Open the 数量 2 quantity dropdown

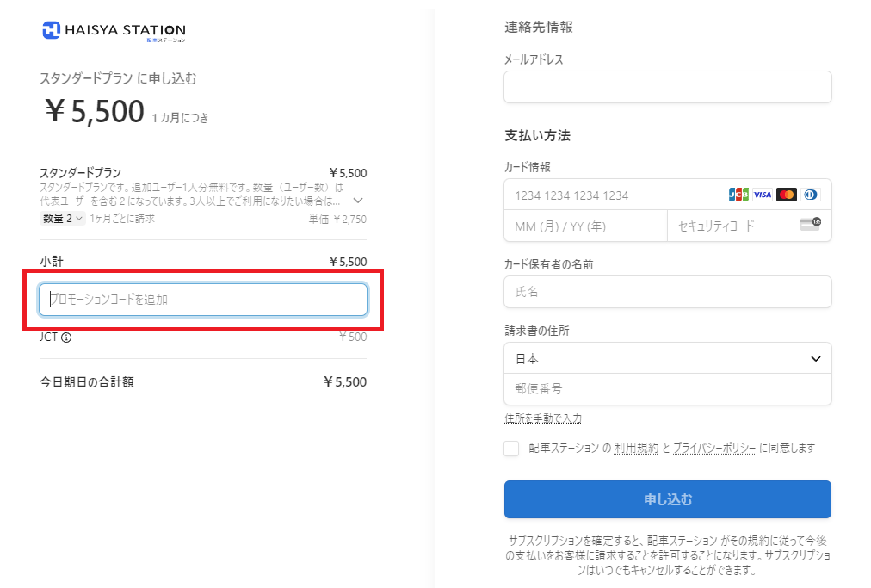62,219
